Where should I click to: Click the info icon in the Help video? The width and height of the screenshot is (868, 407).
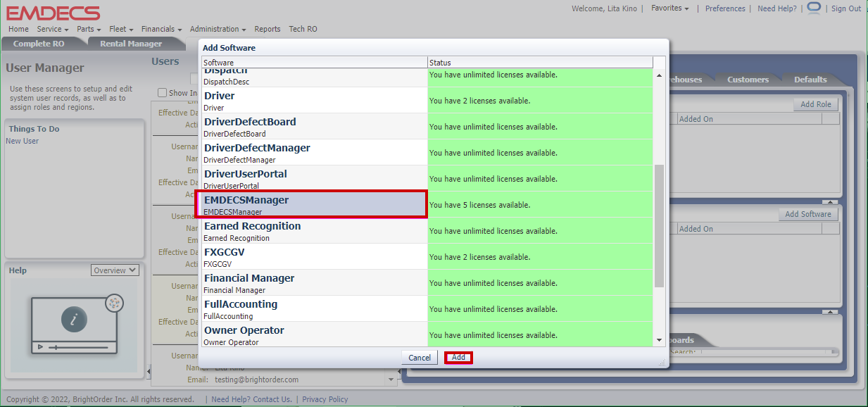point(73,320)
